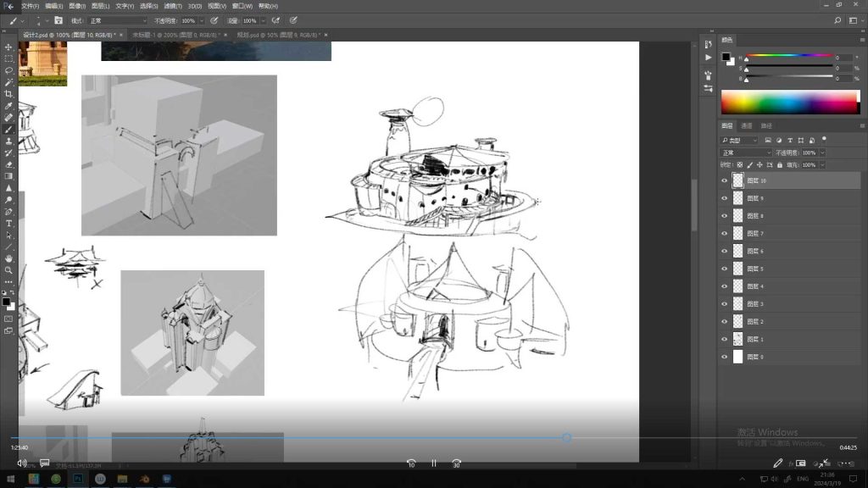Click the search icon in options bar
The image size is (868, 488).
coord(837,20)
